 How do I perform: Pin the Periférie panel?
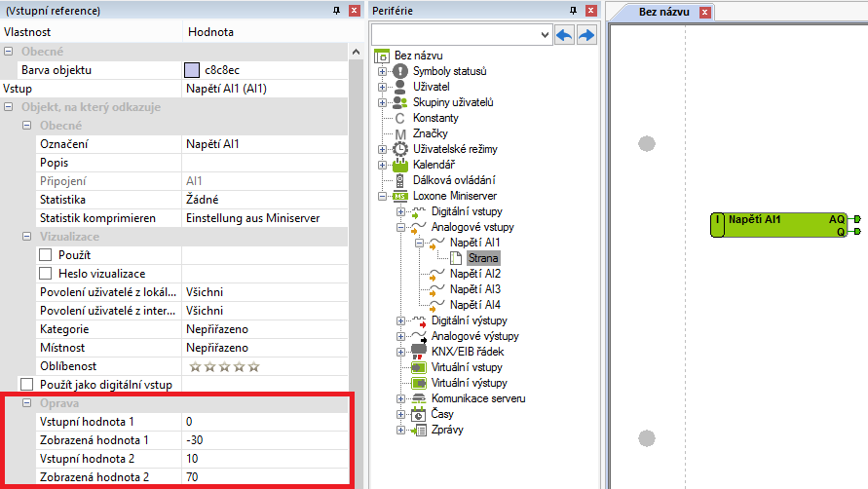[572, 11]
